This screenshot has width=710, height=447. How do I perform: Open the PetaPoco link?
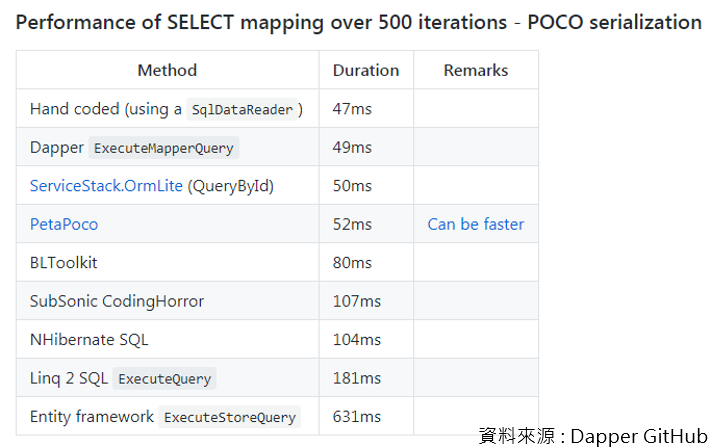click(x=64, y=224)
